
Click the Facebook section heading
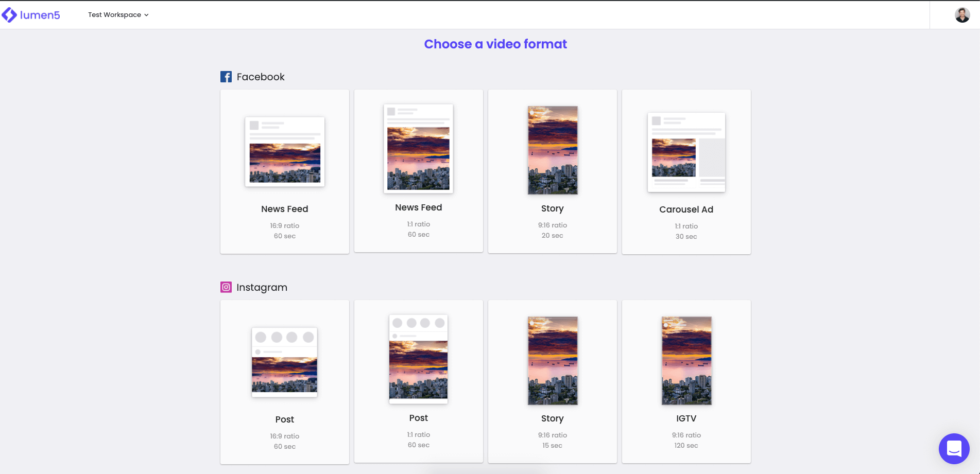pyautogui.click(x=261, y=77)
